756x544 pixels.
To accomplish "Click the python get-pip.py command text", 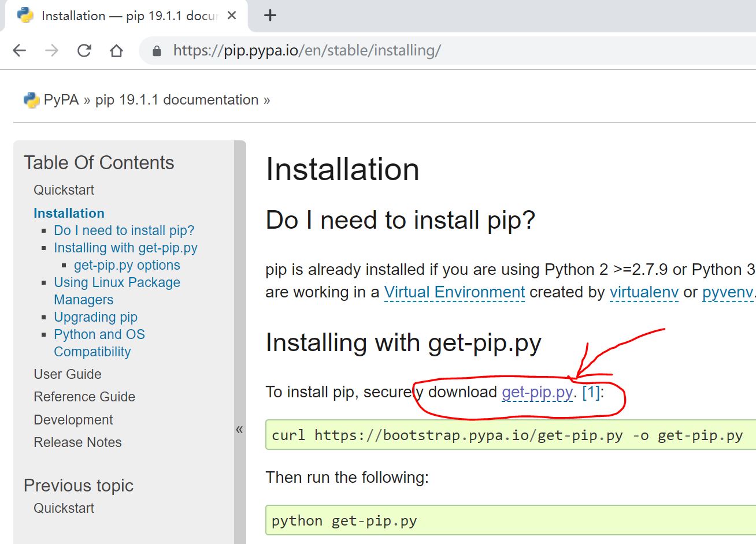I will point(344,520).
